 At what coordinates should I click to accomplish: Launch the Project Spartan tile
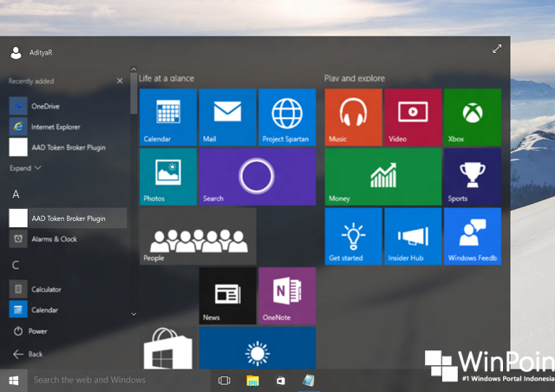point(287,117)
